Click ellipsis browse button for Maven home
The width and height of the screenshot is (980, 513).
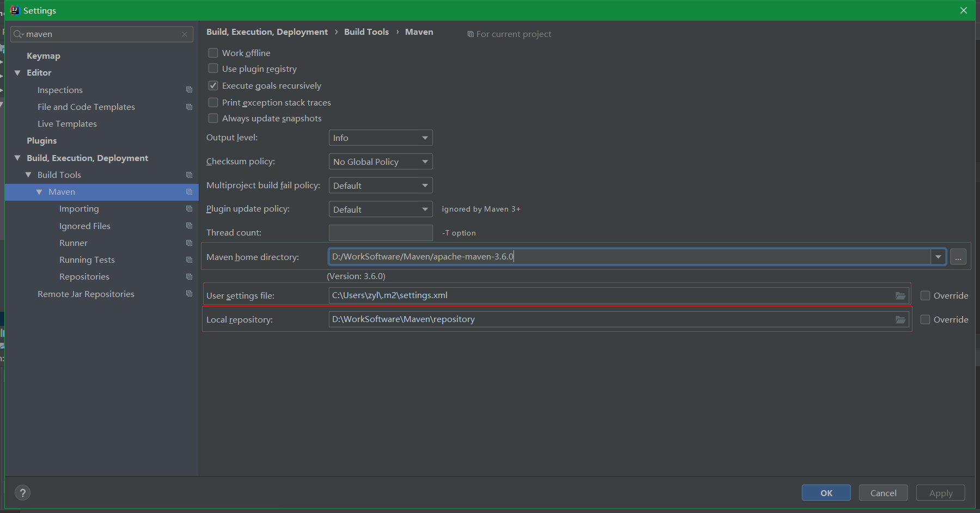(x=958, y=257)
